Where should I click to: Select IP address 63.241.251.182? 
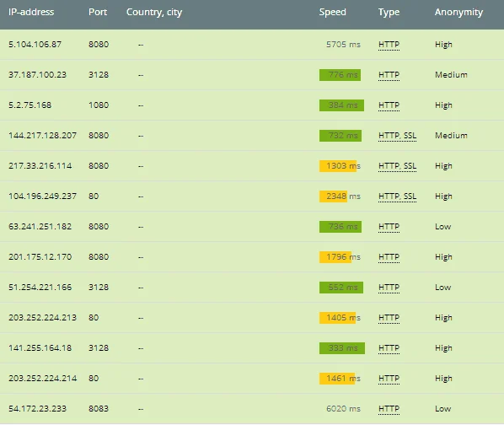[40, 227]
